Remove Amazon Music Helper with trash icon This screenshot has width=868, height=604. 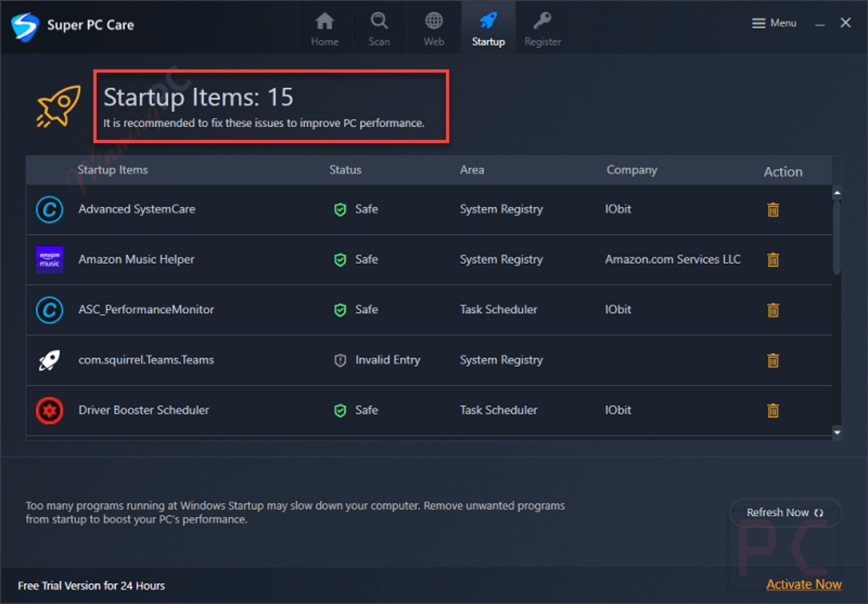point(773,260)
